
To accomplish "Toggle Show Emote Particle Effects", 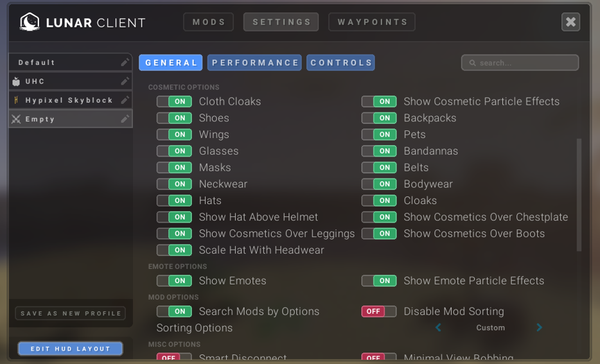I will pyautogui.click(x=379, y=281).
